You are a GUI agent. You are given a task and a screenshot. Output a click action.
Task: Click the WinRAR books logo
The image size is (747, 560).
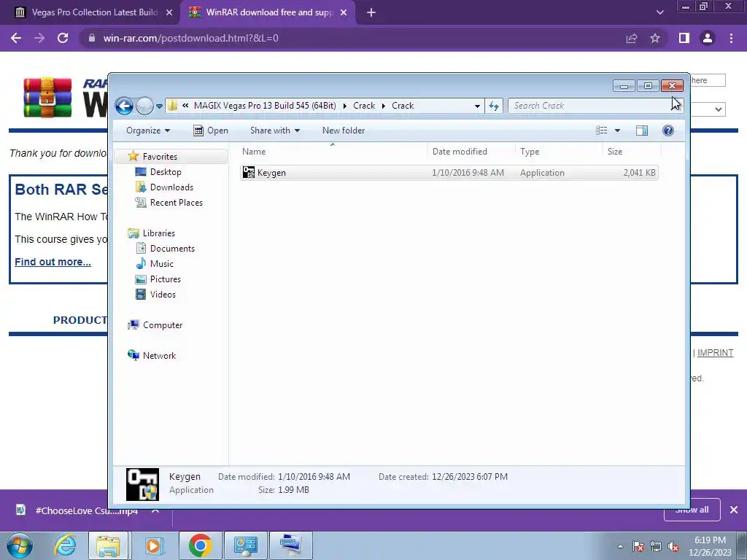pos(47,98)
